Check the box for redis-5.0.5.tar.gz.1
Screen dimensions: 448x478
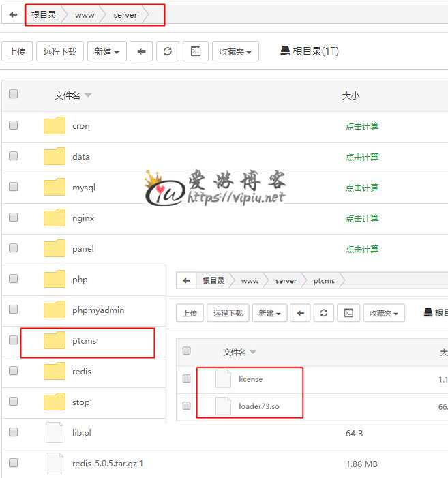pyautogui.click(x=13, y=462)
